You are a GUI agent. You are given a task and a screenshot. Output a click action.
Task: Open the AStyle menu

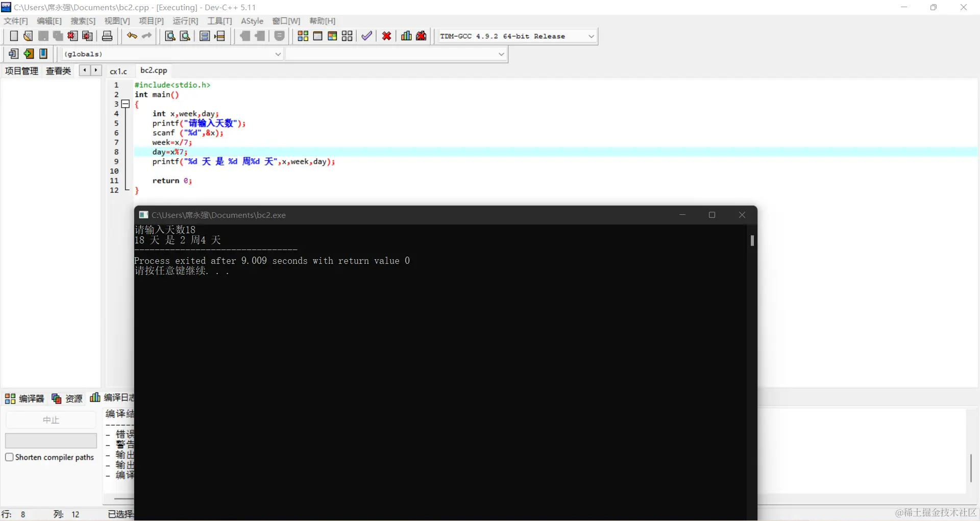pyautogui.click(x=252, y=21)
